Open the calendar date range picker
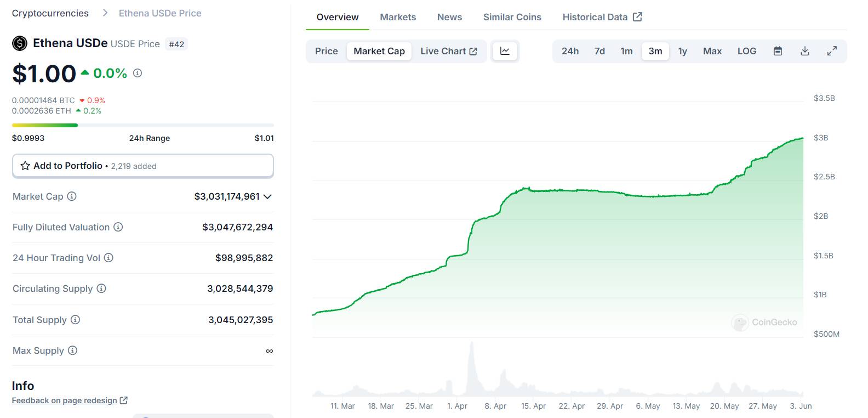 [778, 51]
